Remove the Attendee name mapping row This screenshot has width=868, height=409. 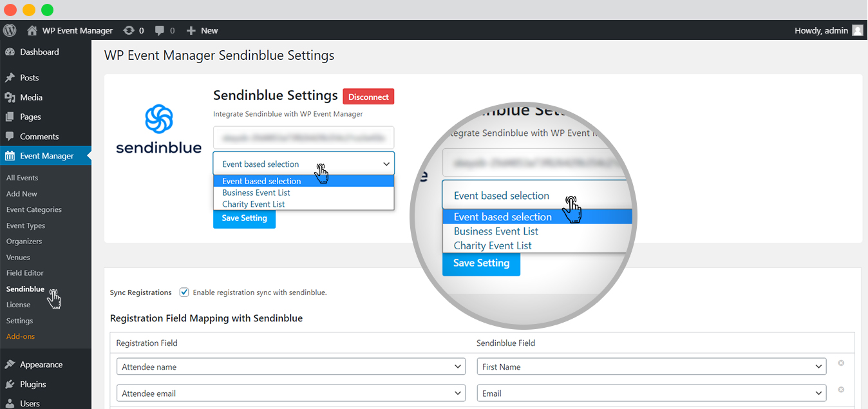[841, 363]
